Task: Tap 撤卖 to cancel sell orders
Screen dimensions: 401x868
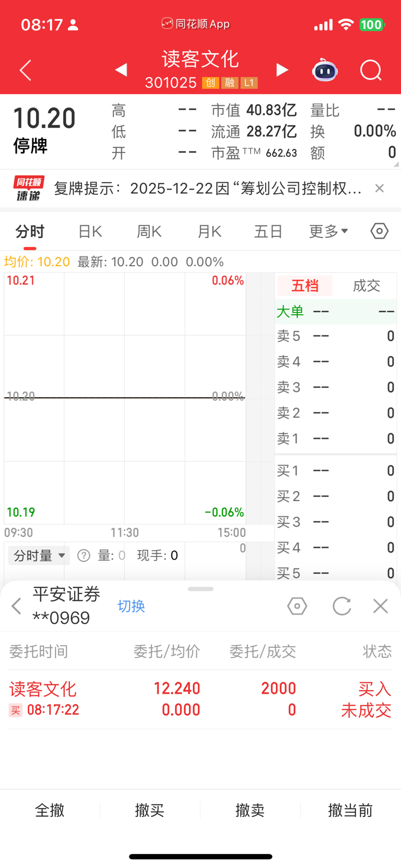Action: (250, 810)
